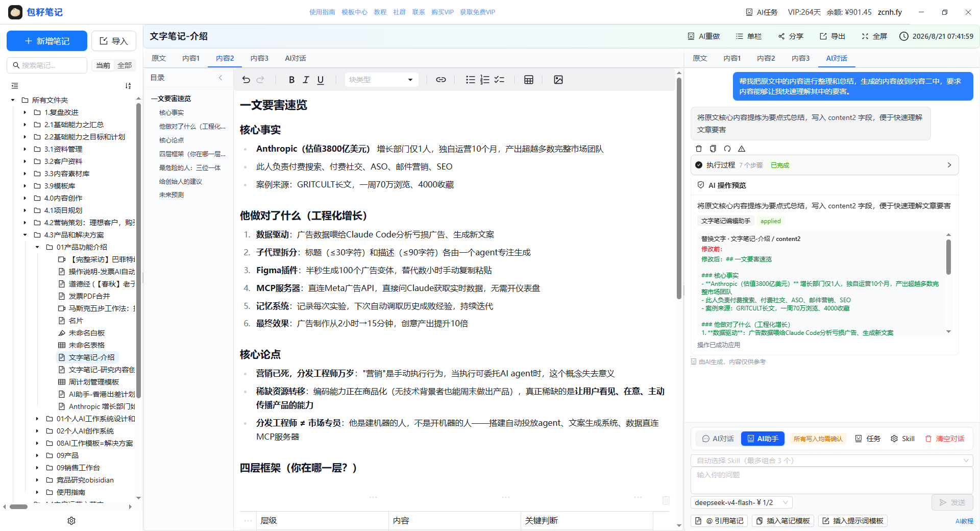Screen dimensions: 980x531
Task: Open the 任务 panel in the AI toolbar
Action: pyautogui.click(x=868, y=439)
